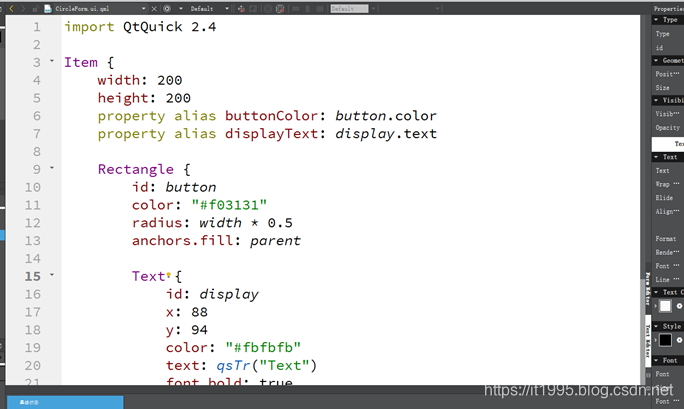Viewport: 684px width, 409px height.
Task: Switch to the Text Editor vertical tab
Action: [x=648, y=341]
